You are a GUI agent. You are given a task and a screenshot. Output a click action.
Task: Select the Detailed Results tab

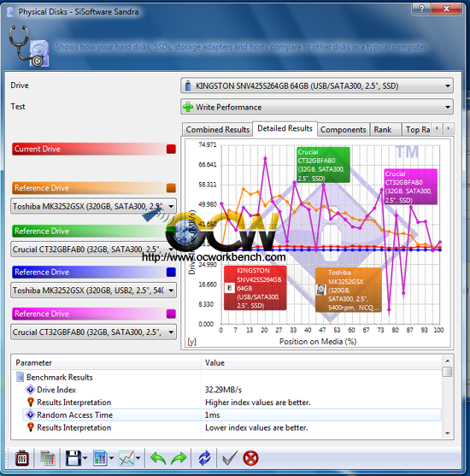pos(285,128)
